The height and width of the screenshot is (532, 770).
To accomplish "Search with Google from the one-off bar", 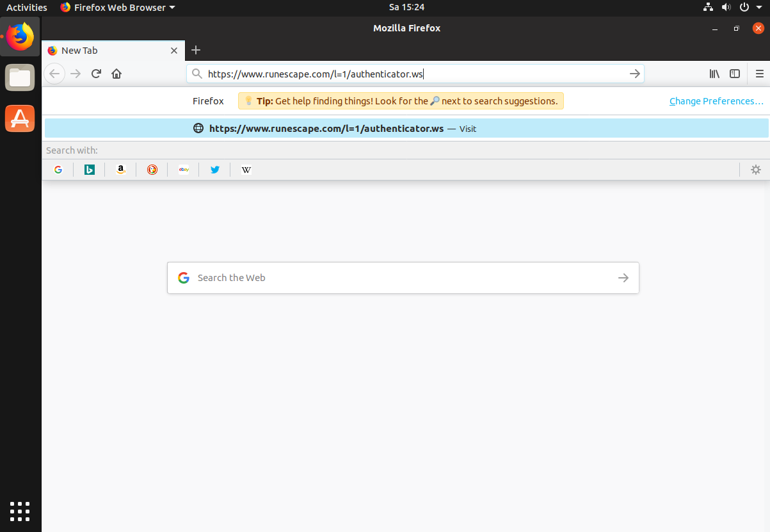I will point(58,170).
